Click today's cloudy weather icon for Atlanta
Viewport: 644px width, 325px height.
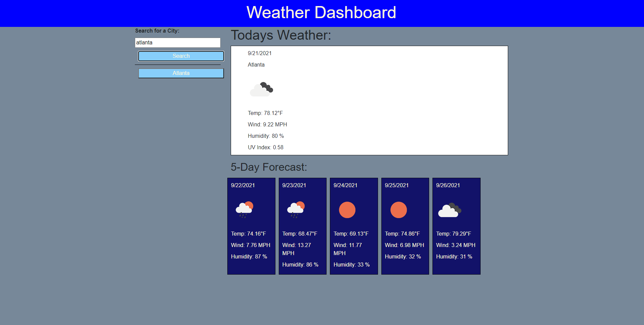pyautogui.click(x=261, y=89)
